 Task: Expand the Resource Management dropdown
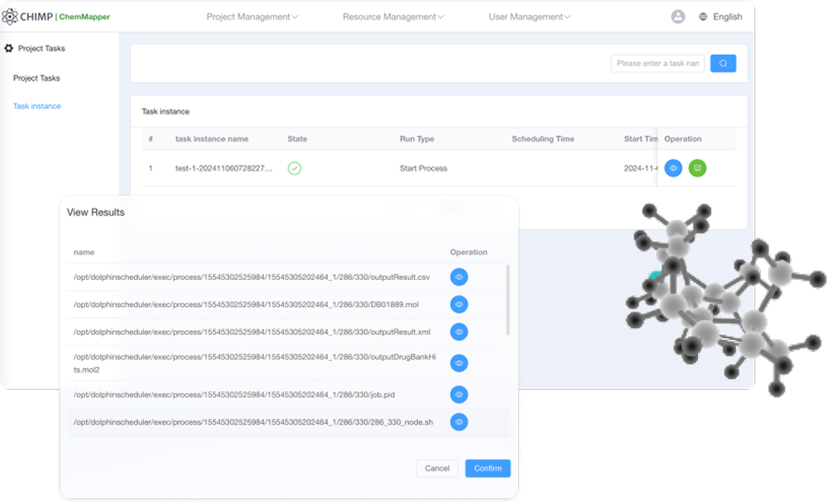click(393, 17)
